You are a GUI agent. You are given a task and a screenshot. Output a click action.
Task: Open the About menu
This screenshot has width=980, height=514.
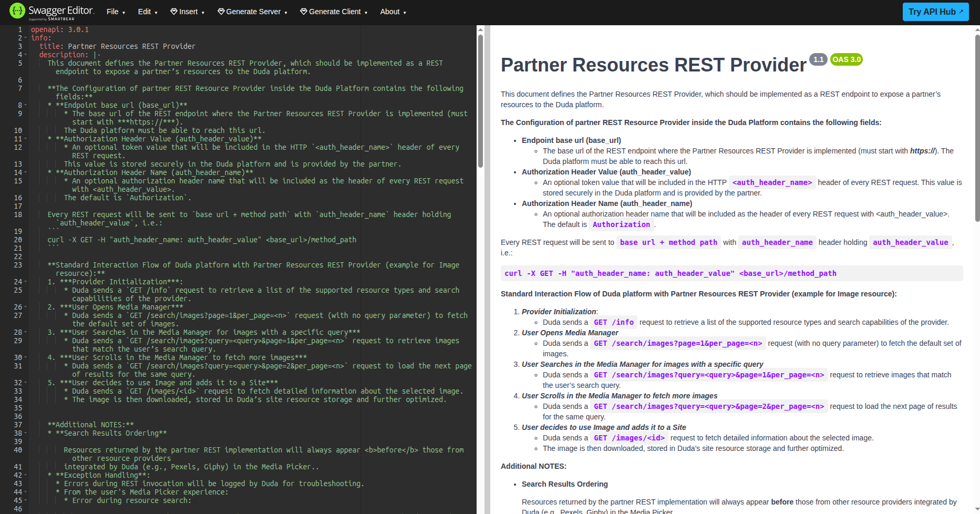tap(393, 12)
